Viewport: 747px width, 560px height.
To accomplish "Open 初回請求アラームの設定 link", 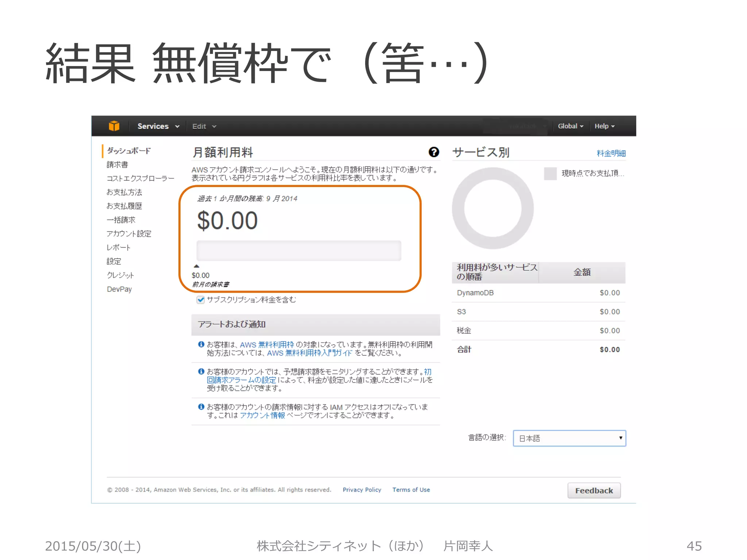I will click(241, 380).
